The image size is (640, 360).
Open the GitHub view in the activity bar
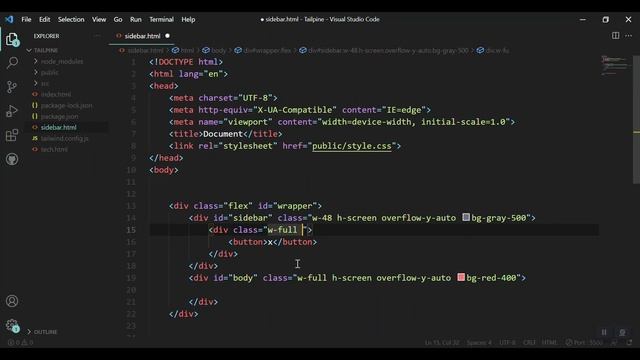point(12,159)
